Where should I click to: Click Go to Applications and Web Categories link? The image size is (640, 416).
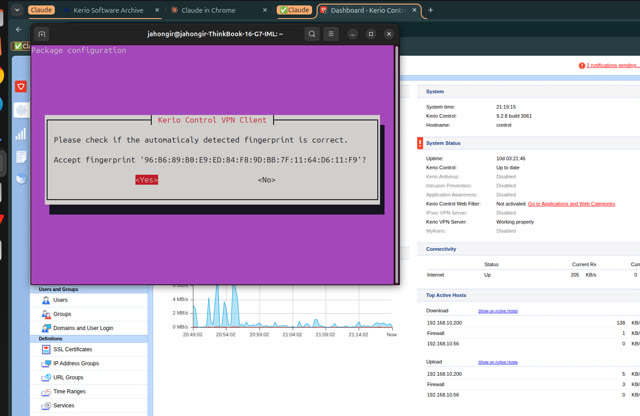(x=571, y=204)
